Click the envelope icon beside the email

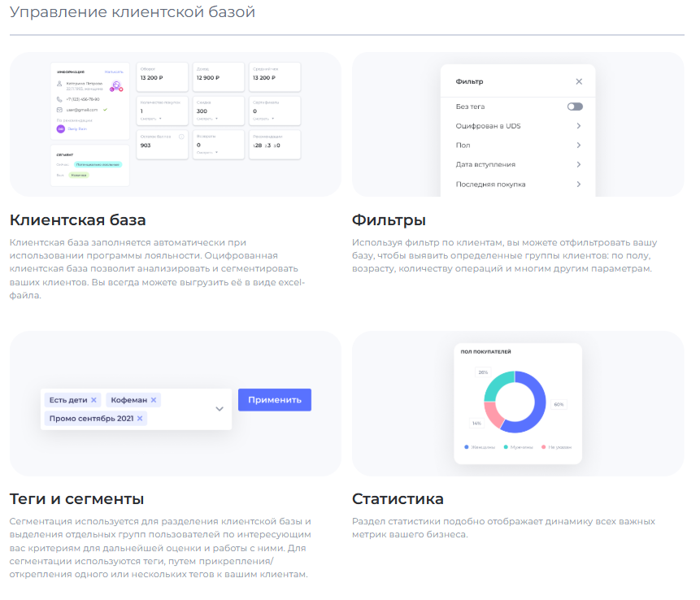coord(59,109)
